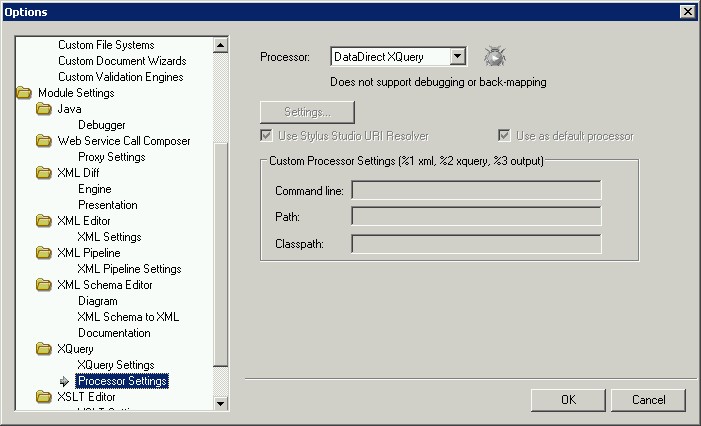The width and height of the screenshot is (701, 426).
Task: Click the debugger bug icon beside Processor
Action: click(493, 57)
